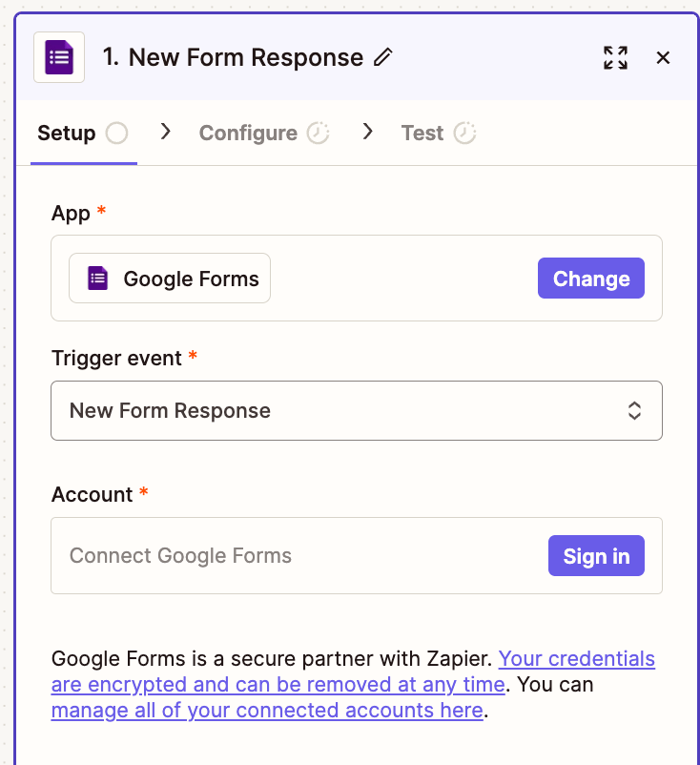The width and height of the screenshot is (700, 765).
Task: Open 'Your credentials are encrypted' link
Action: pos(576,659)
